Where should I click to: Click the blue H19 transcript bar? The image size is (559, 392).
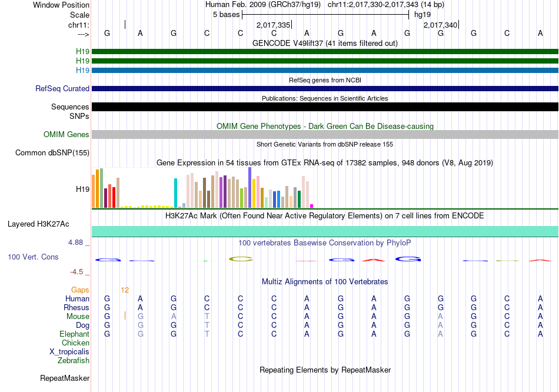point(325,70)
